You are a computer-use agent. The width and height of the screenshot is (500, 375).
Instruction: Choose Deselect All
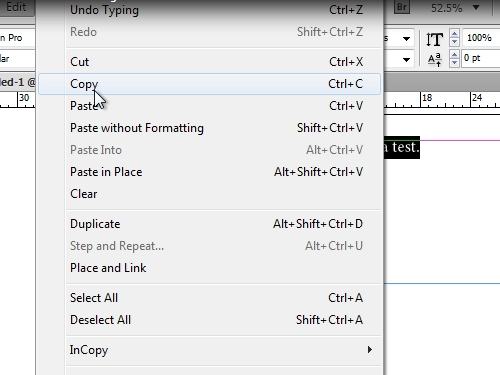tap(209, 320)
